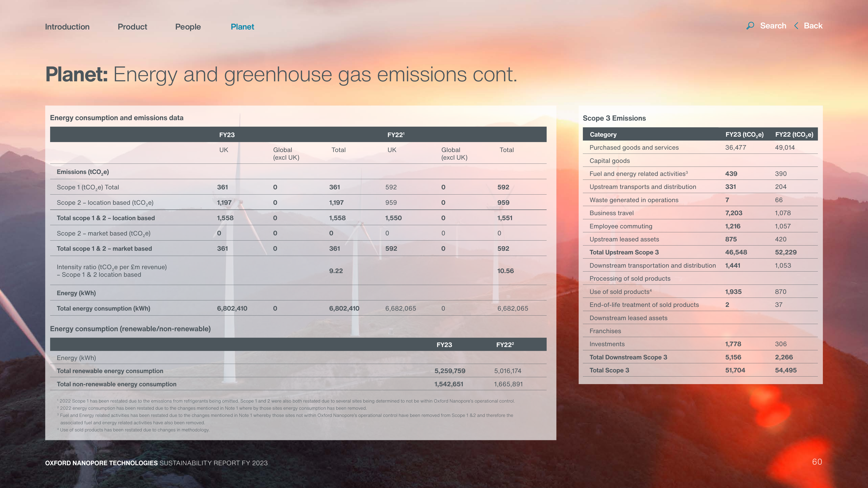Select 'Scope 1 (tCO2e) Total' row label
This screenshot has width=868, height=488.
point(88,187)
